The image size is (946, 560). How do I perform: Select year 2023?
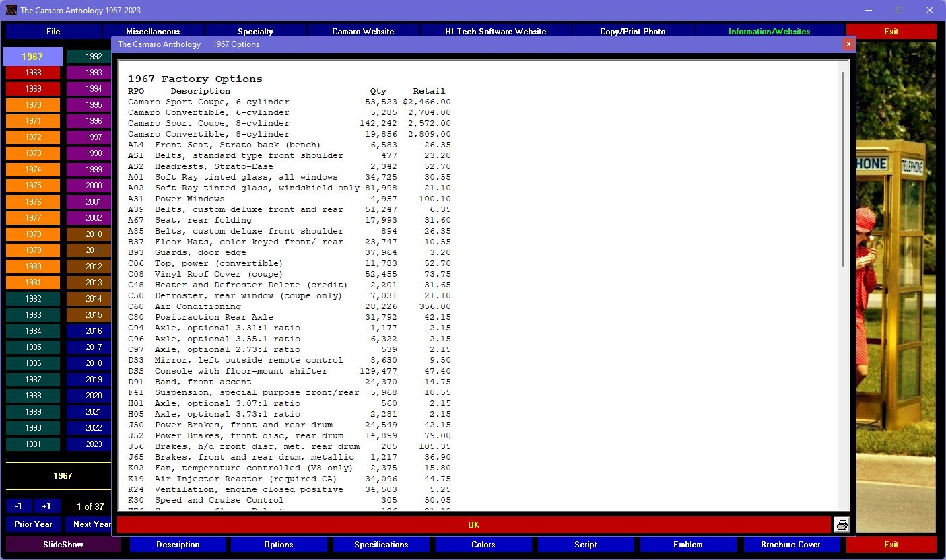point(89,444)
